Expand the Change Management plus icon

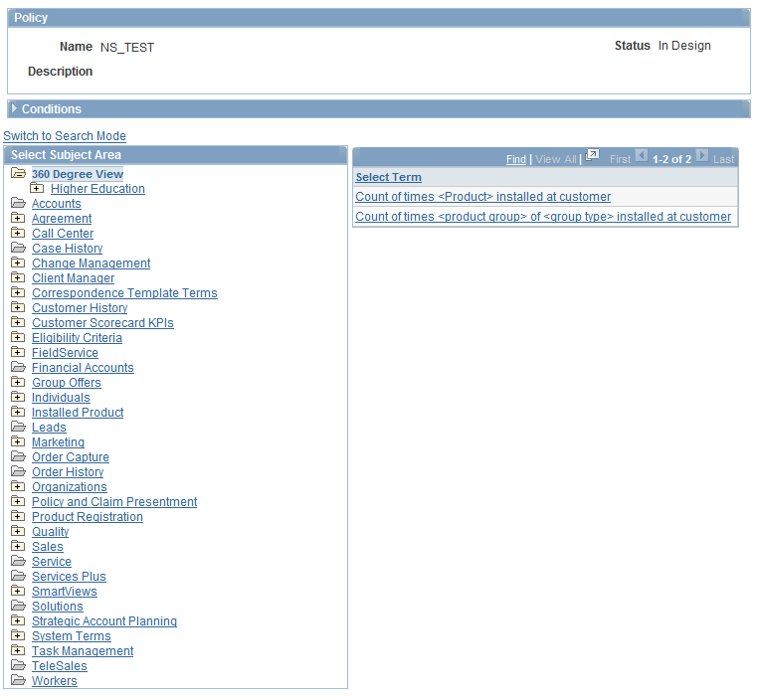click(x=18, y=262)
